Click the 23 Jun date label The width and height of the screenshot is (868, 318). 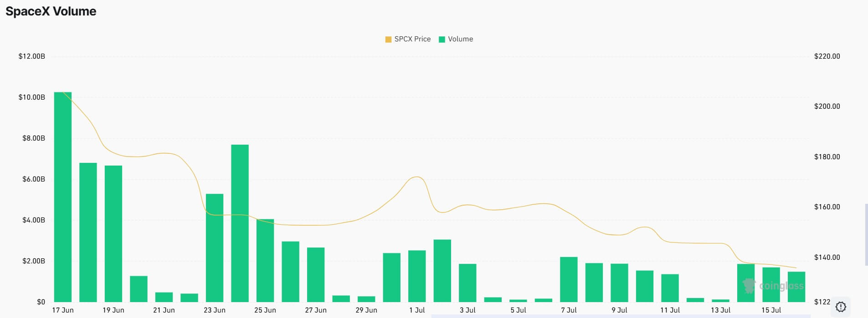point(215,310)
